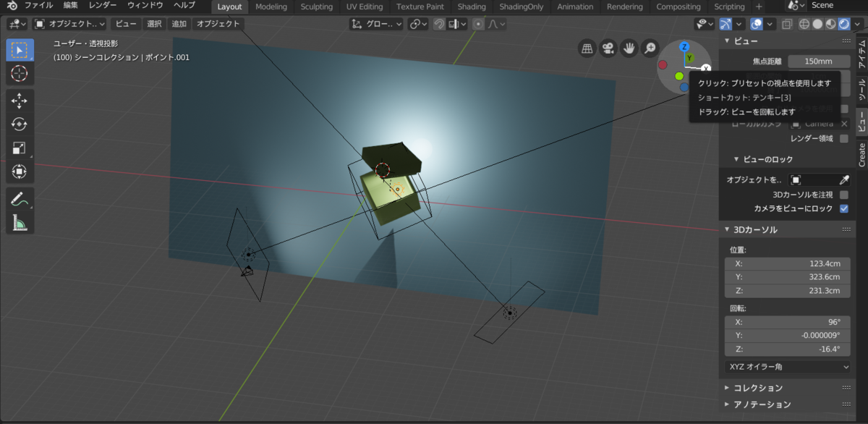The width and height of the screenshot is (868, 424).
Task: Toggle snapping magnet button
Action: coord(439,24)
